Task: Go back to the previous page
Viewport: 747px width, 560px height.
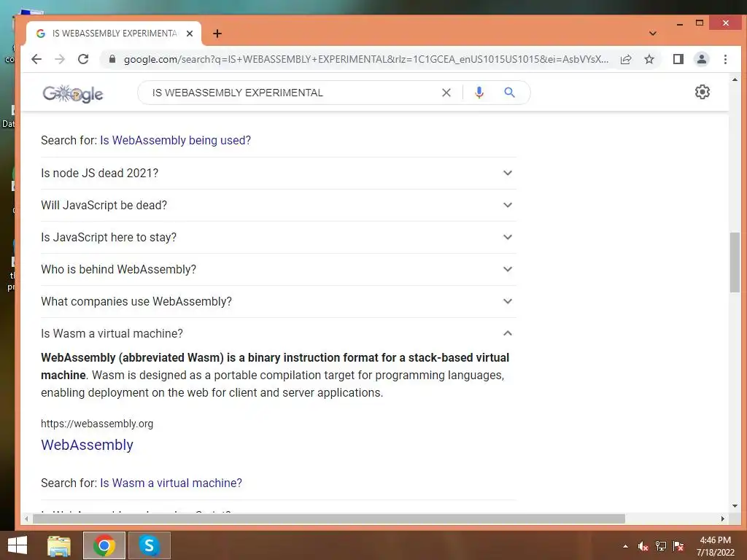Action: point(36,59)
